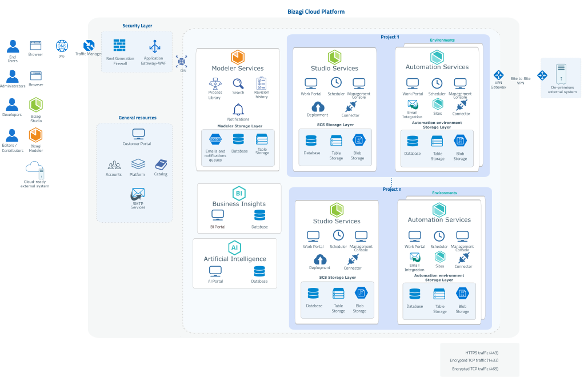
Task: Select the Platform layers icon
Action: [x=138, y=164]
